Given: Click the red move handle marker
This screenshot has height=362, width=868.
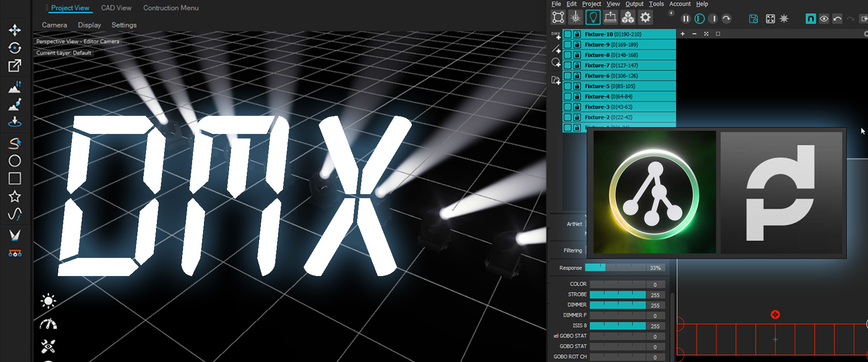Looking at the screenshot, I should (x=775, y=314).
